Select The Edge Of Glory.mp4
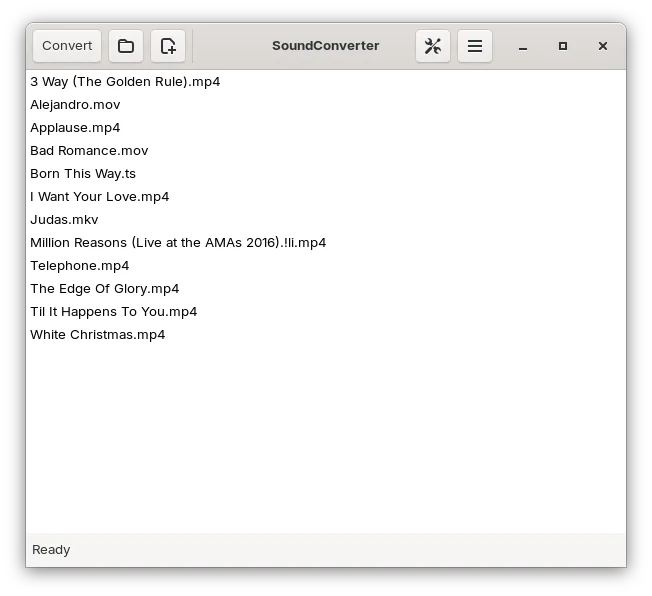 105,289
